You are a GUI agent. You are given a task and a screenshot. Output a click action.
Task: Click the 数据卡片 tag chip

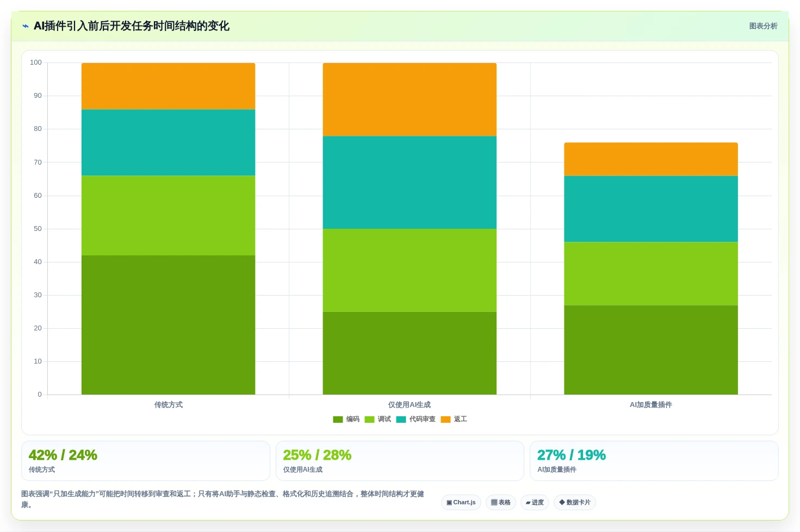point(575,502)
